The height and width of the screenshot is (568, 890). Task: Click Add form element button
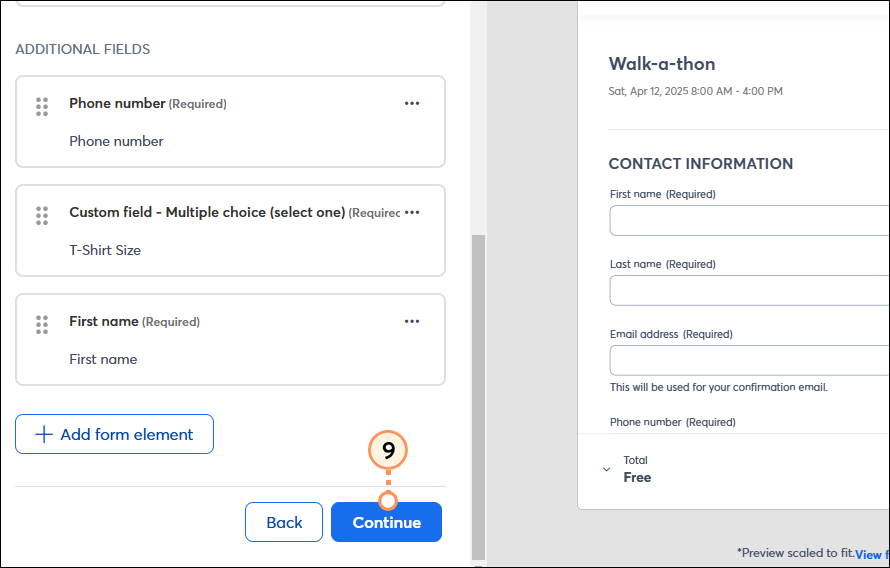point(115,434)
